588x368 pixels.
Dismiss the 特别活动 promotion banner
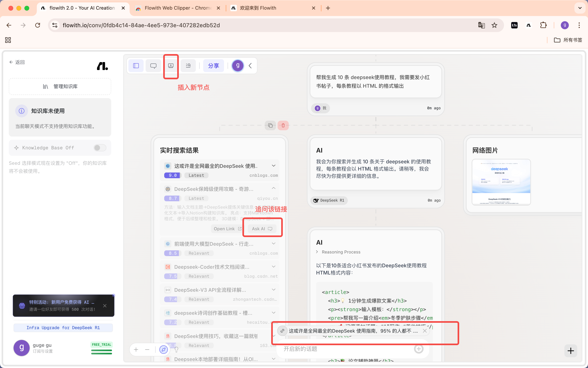pyautogui.click(x=105, y=306)
